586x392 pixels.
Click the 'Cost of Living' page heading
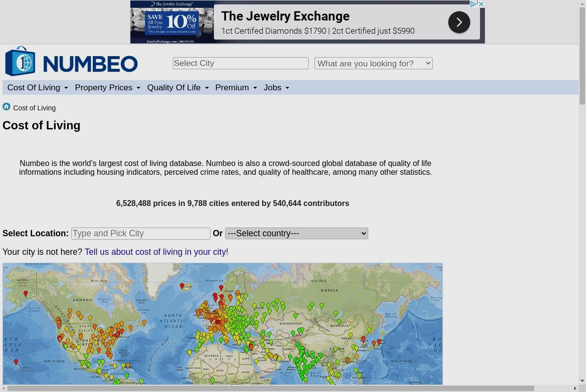click(42, 125)
